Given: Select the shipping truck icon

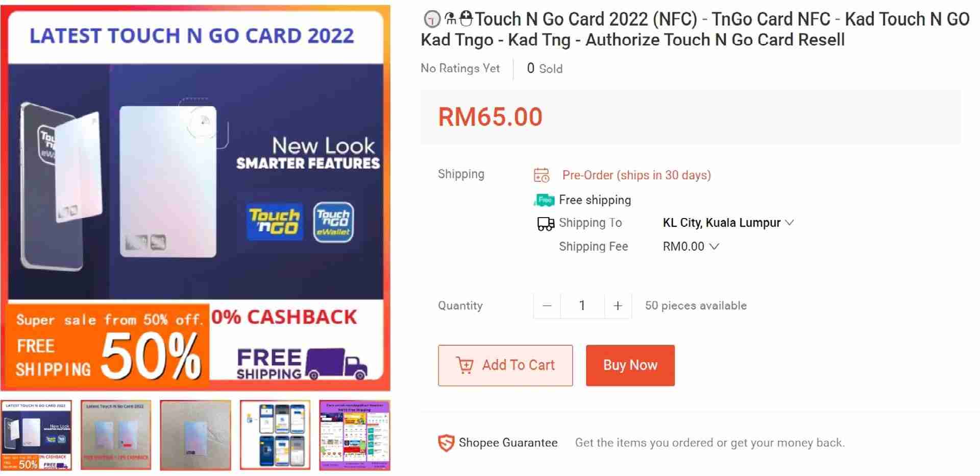Looking at the screenshot, I should [x=545, y=223].
